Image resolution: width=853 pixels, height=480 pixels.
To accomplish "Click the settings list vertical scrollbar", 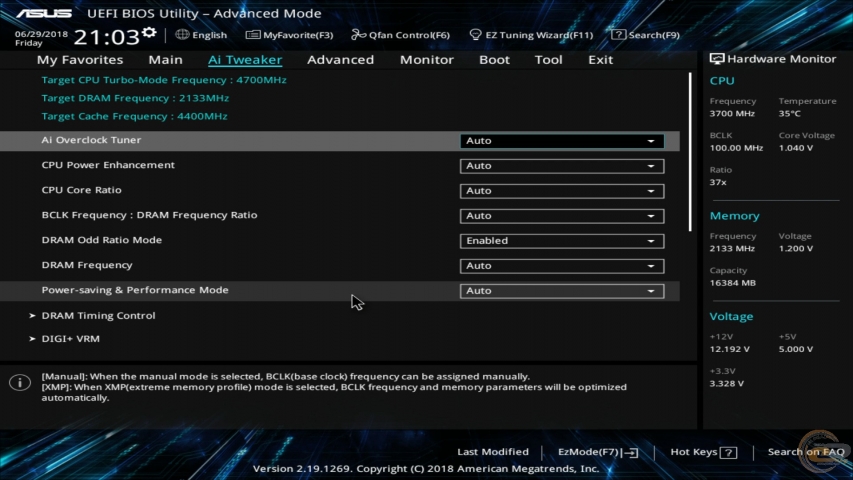I will (x=690, y=152).
